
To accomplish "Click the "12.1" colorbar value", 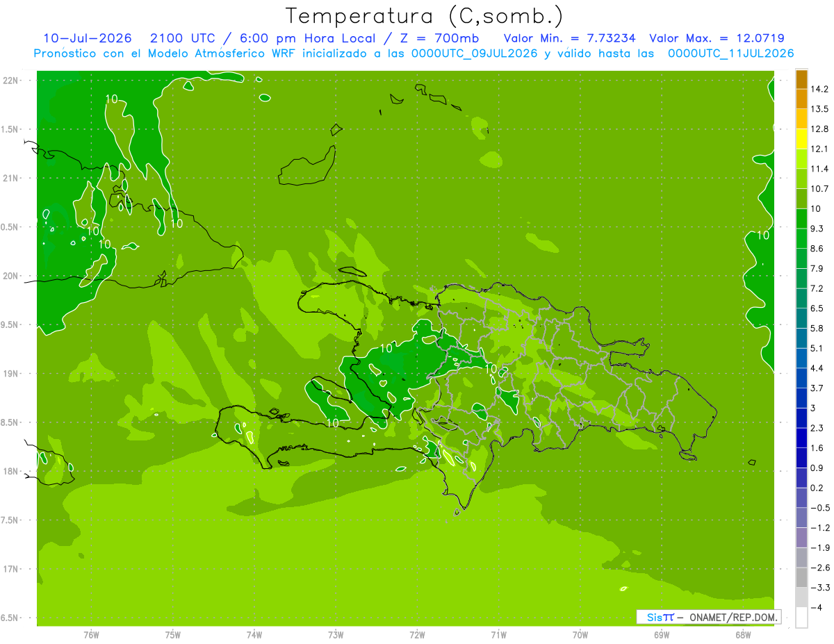I will [x=819, y=149].
